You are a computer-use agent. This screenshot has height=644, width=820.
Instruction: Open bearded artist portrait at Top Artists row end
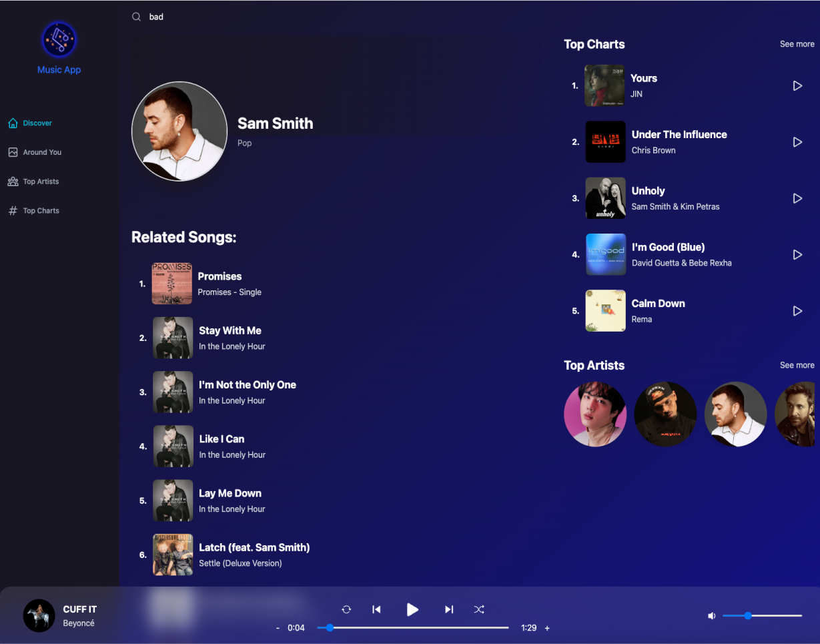(x=795, y=414)
